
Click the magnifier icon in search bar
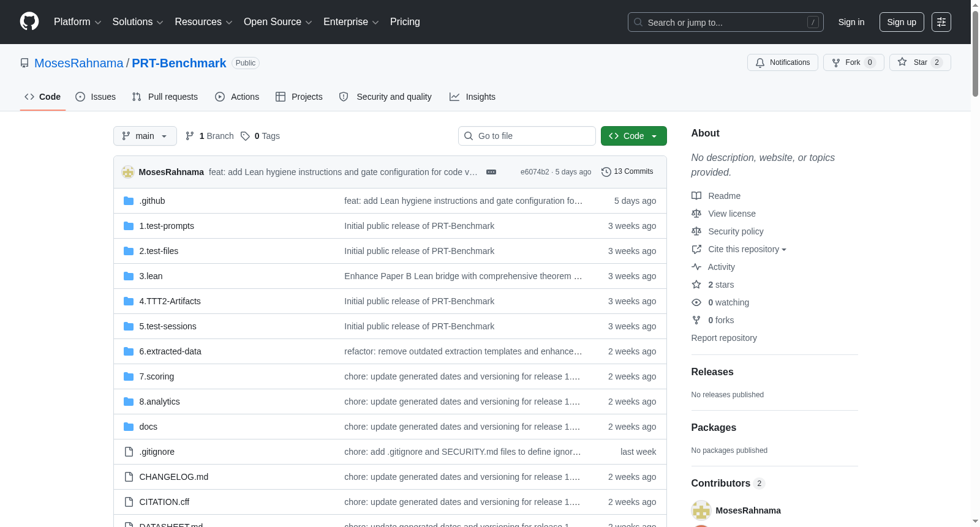click(638, 22)
